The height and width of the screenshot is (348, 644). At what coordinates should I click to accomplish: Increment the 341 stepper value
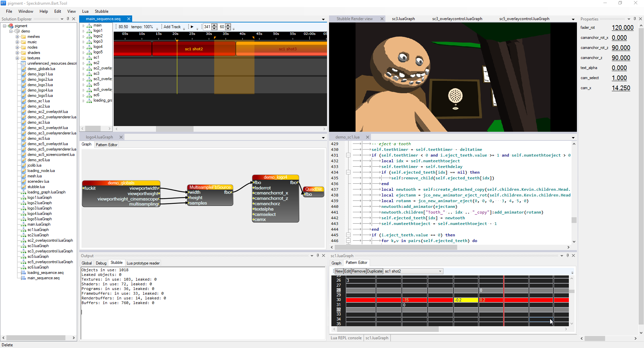coord(214,25)
